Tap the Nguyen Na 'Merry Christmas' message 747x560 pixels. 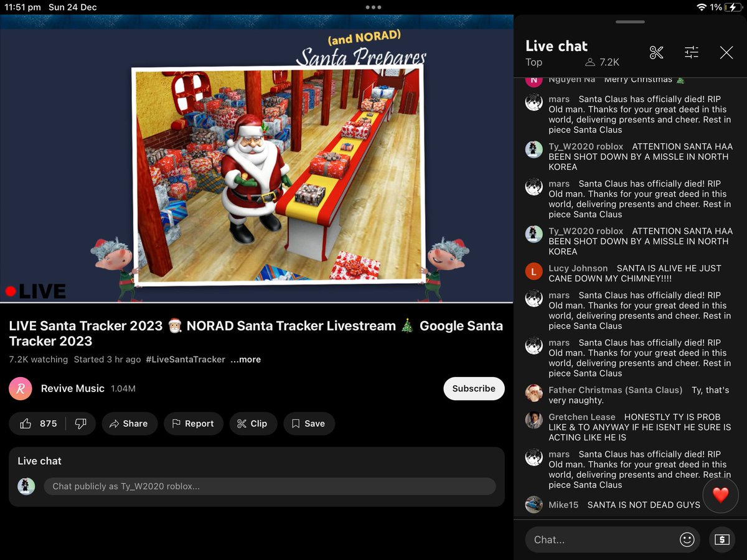coord(644,80)
